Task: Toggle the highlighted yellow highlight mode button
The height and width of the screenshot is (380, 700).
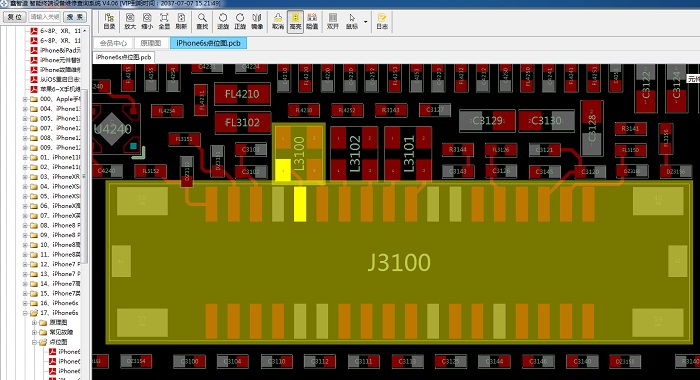Action: (x=295, y=21)
